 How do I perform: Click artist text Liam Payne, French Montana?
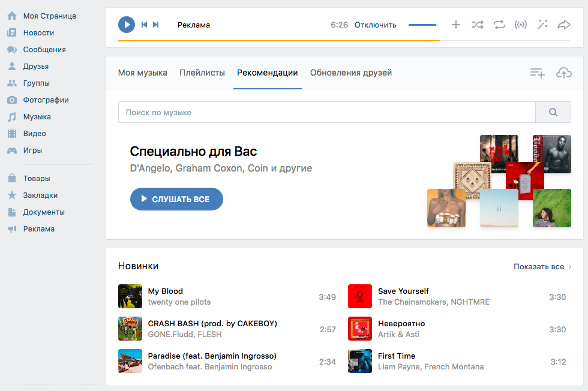431,366
